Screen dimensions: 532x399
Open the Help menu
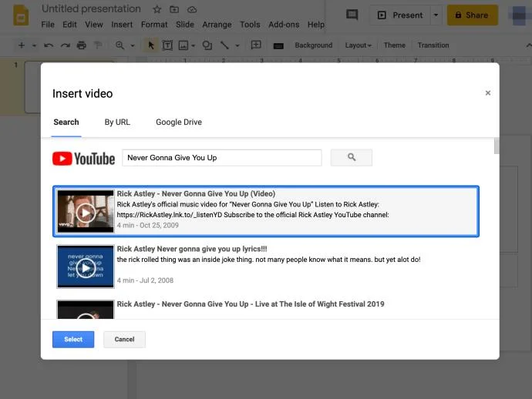coord(316,25)
